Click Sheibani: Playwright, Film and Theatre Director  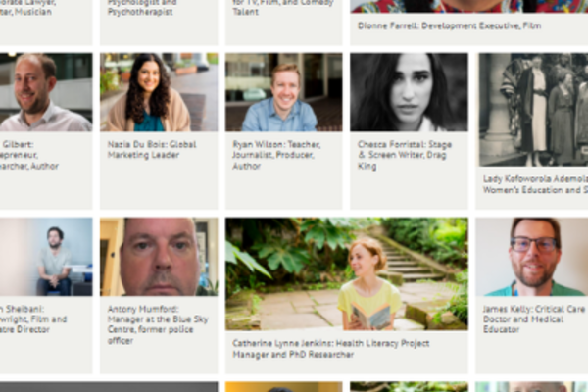(33, 319)
